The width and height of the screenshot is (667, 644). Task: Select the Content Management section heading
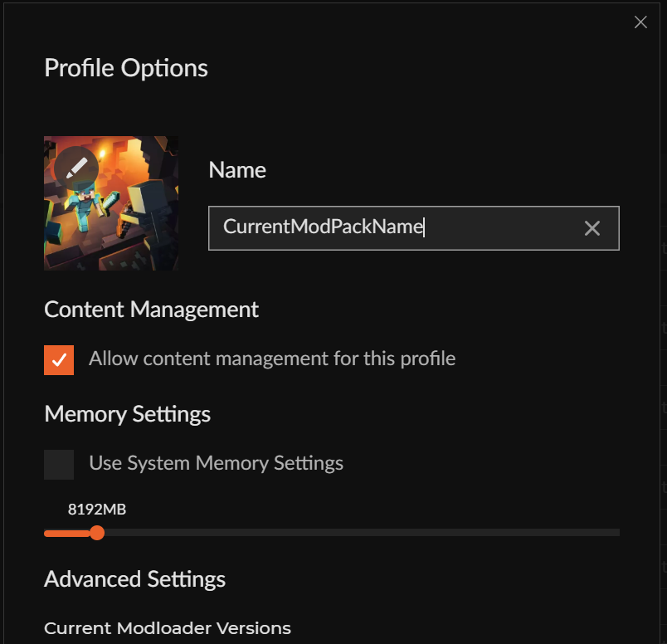tap(152, 310)
